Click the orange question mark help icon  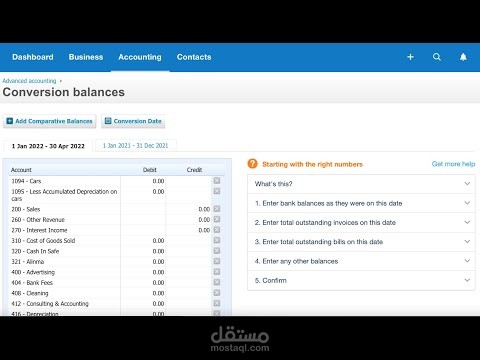[x=253, y=164]
